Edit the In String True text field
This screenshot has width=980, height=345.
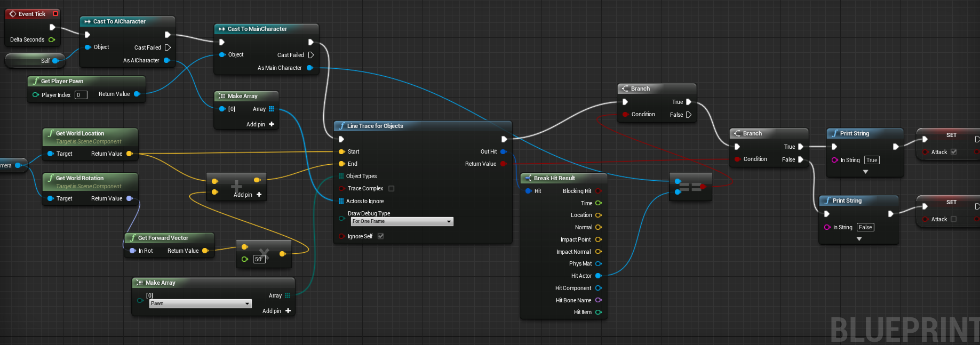pos(872,160)
